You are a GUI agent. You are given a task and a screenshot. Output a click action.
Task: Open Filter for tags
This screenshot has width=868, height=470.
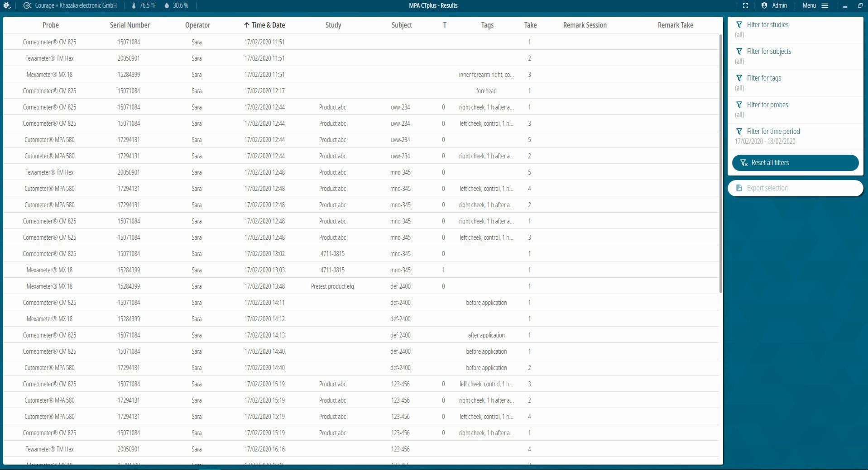pos(795,83)
